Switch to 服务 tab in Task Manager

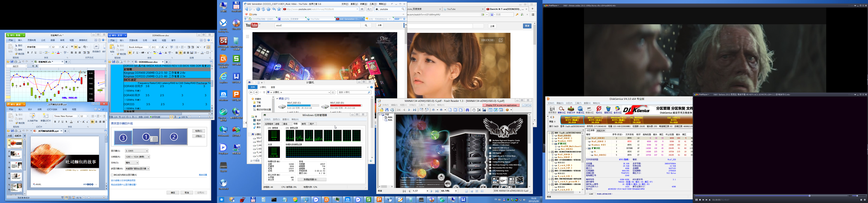click(x=287, y=124)
